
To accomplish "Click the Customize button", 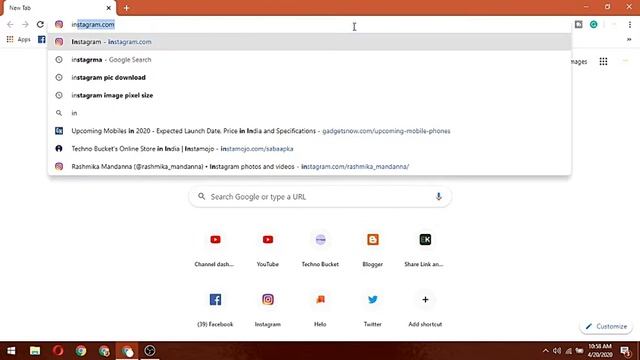I will [606, 326].
